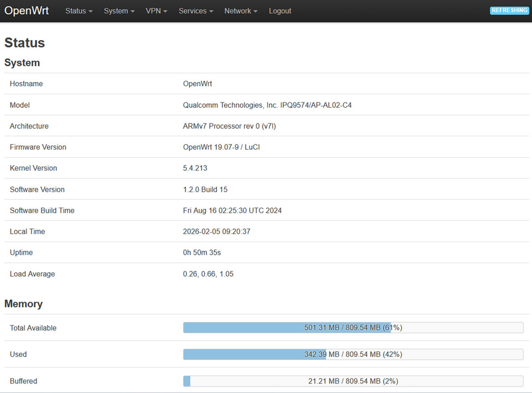532x393 pixels.
Task: Click the System section heading
Action: click(x=22, y=63)
